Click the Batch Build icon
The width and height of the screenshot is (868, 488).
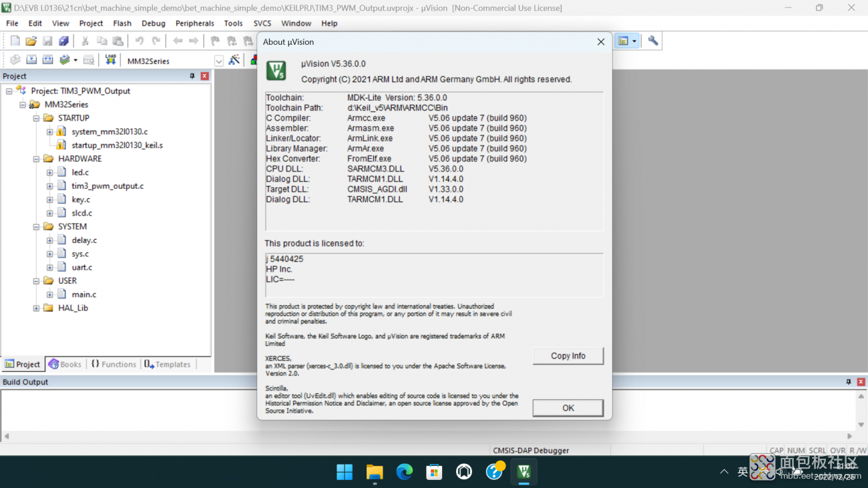pos(64,60)
